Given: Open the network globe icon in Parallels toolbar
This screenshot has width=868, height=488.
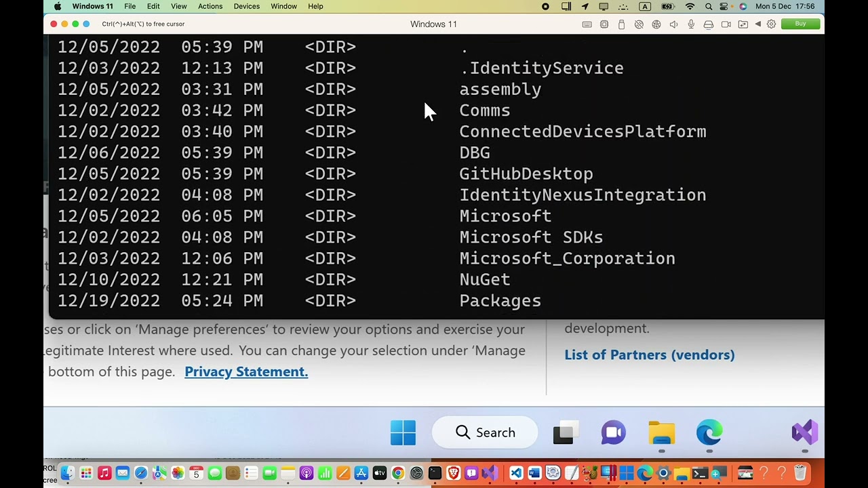Looking at the screenshot, I should (x=656, y=24).
